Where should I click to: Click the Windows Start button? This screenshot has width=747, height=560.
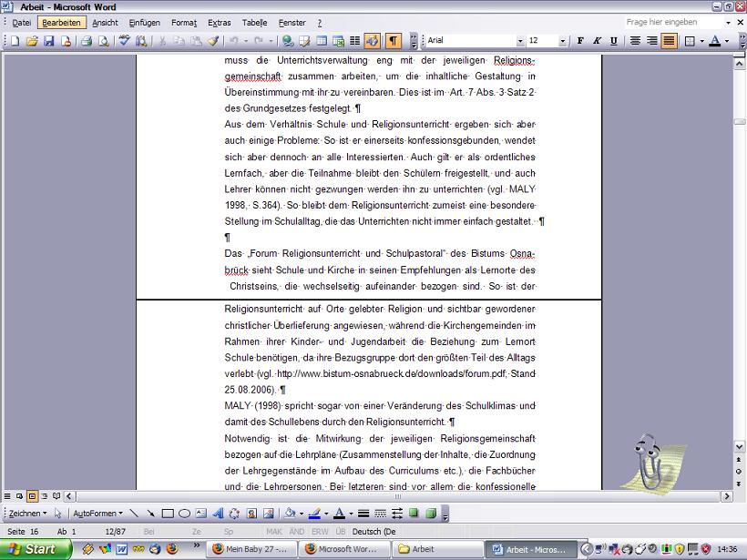tap(32, 549)
